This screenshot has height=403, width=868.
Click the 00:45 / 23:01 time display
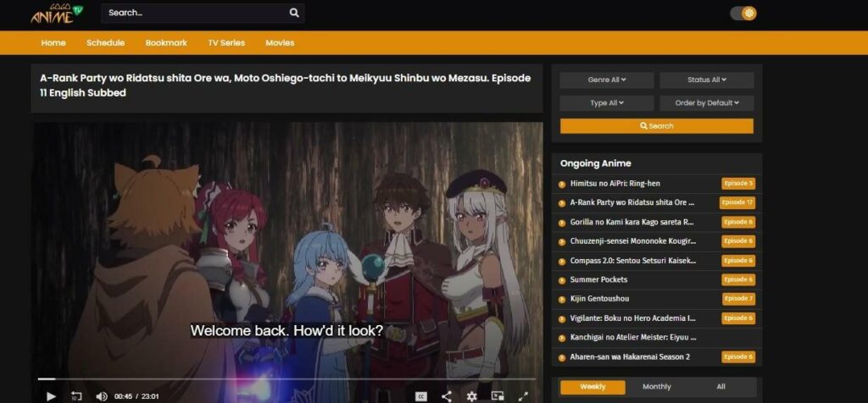(x=136, y=396)
